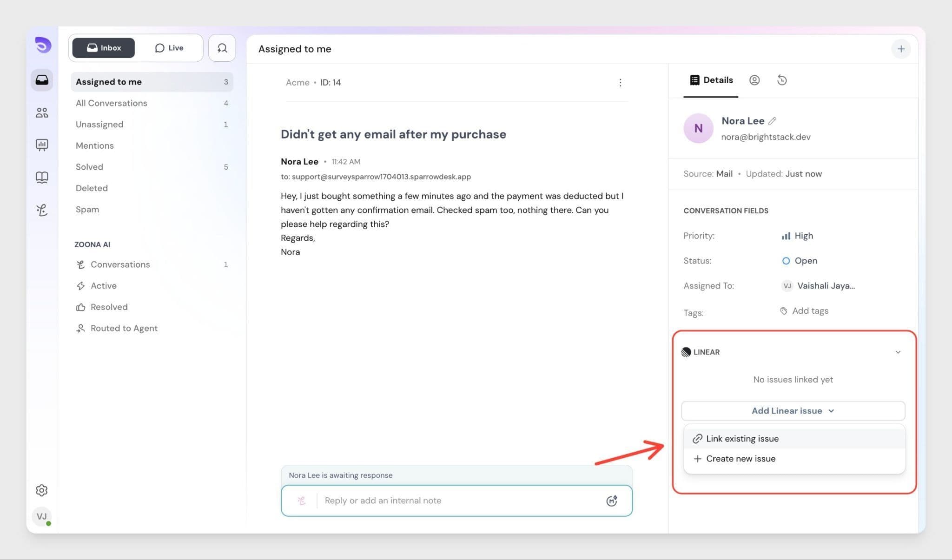Screen dimensions: 952x560
Task: Choose Create new issue option
Action: coord(740,459)
